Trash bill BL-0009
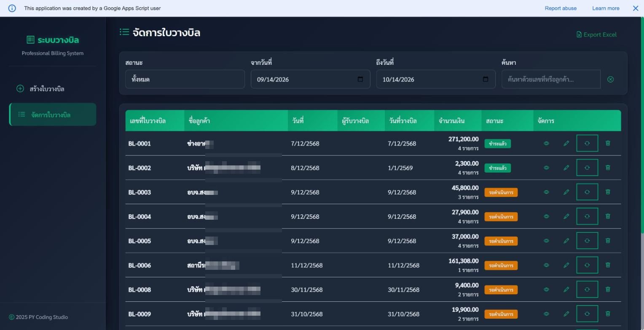Screen dimensions: 644x330 [x=608, y=314]
